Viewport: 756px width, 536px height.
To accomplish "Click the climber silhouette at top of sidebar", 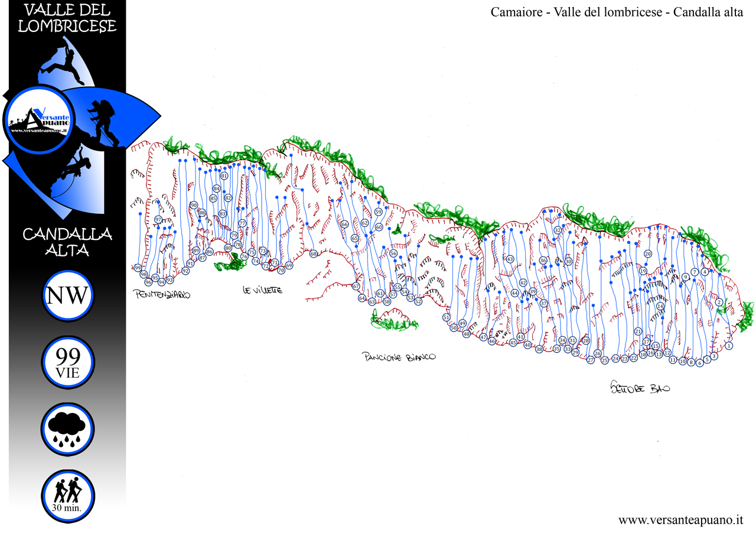I will pyautogui.click(x=62, y=64).
